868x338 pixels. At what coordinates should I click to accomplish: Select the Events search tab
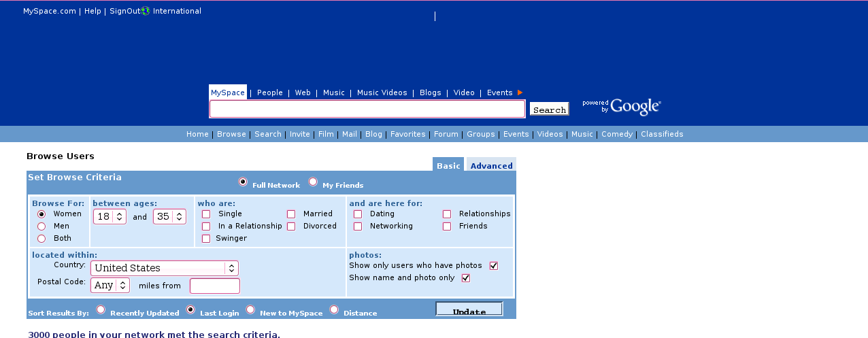tap(500, 92)
